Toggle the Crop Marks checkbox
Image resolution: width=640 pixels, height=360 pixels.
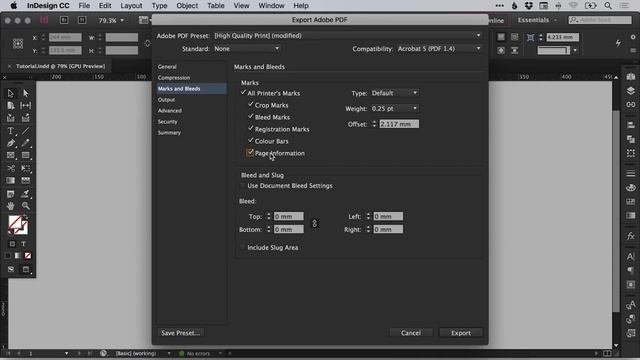pos(251,104)
